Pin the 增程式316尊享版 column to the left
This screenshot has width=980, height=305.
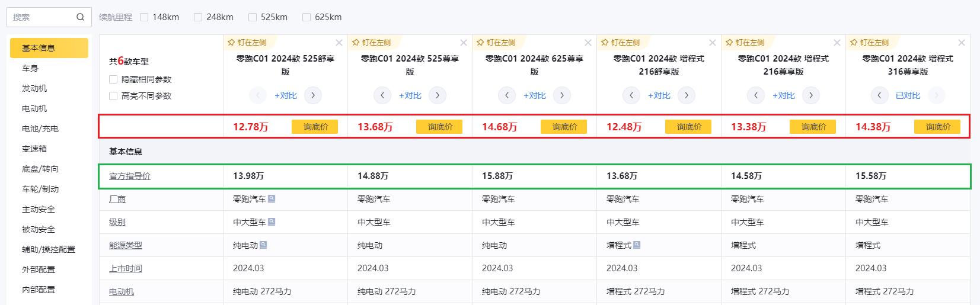point(870,43)
